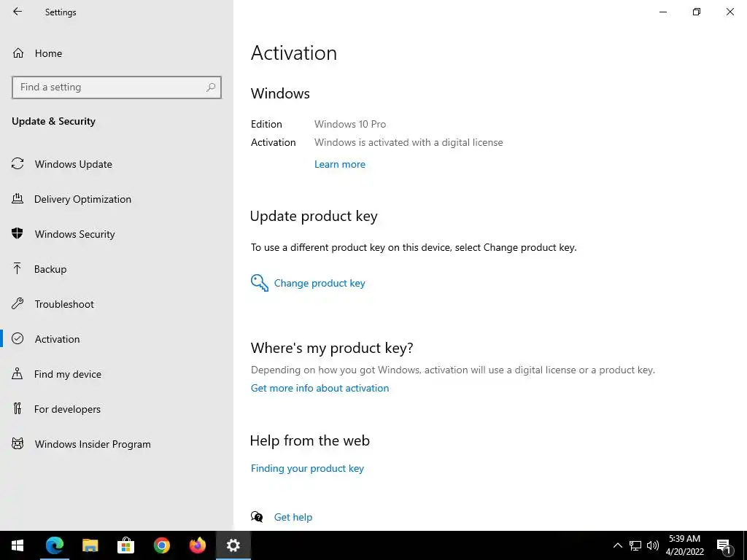The width and height of the screenshot is (747, 560).
Task: Click the back arrow in Settings
Action: [18, 12]
